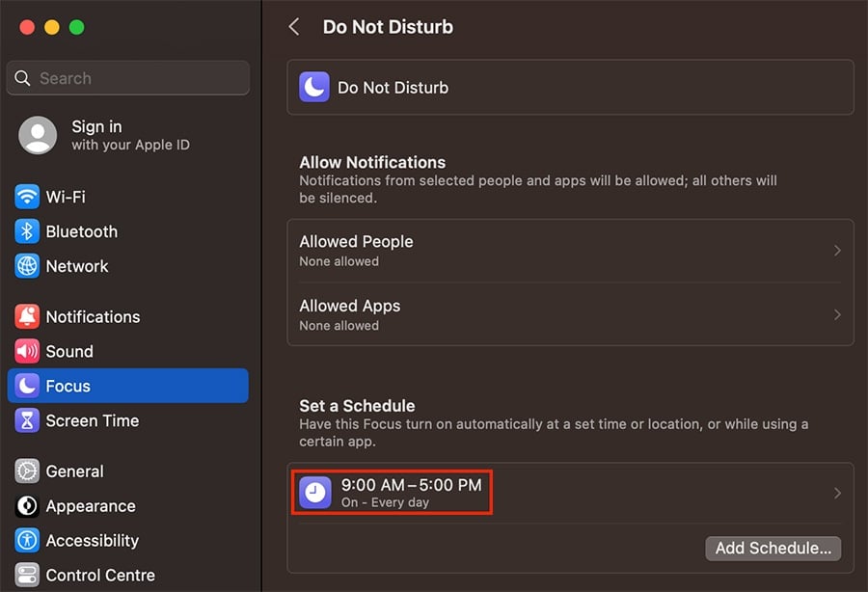Expand the Allowed People settings
868x592 pixels.
pos(570,250)
